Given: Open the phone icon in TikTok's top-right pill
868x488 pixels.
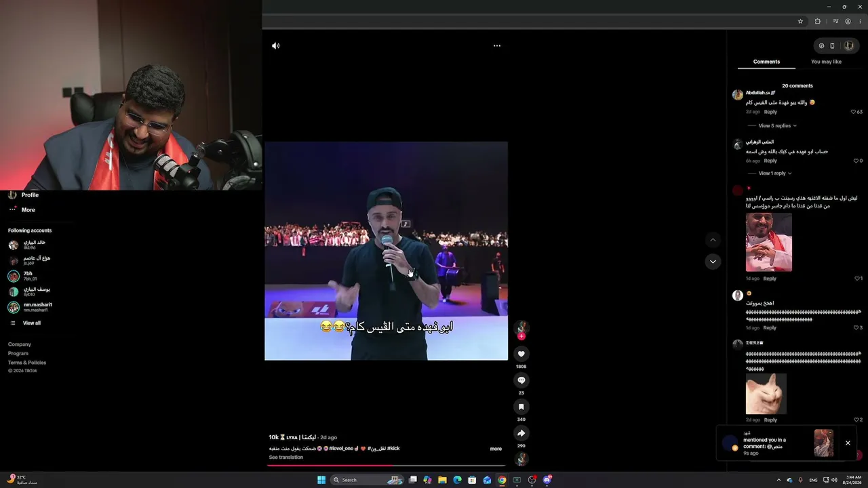Looking at the screenshot, I should click(x=832, y=46).
